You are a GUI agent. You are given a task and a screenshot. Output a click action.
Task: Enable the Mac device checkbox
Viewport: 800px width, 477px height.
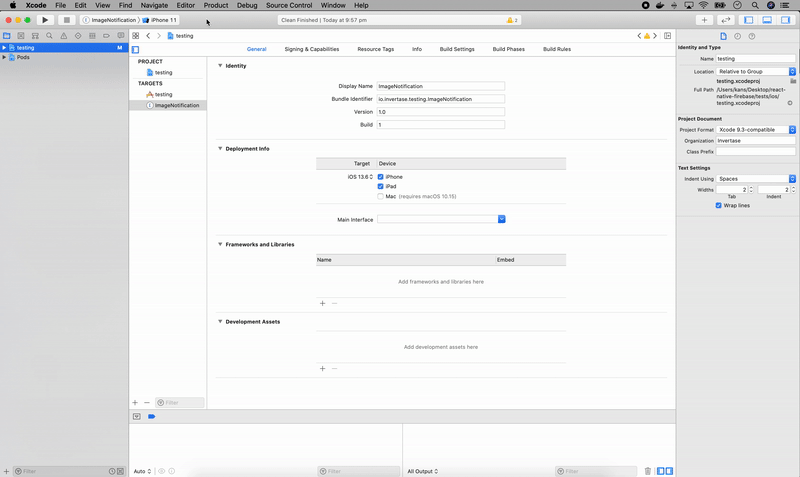[381, 196]
